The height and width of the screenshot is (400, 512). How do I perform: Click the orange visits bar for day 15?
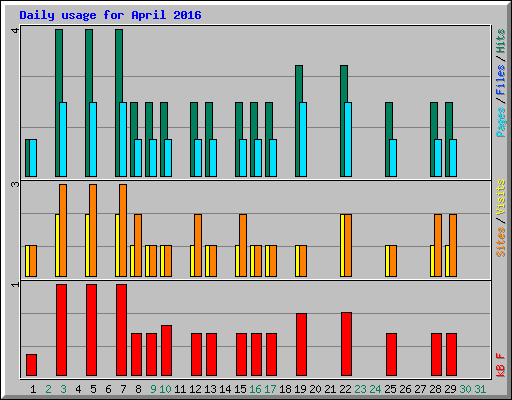click(243, 245)
